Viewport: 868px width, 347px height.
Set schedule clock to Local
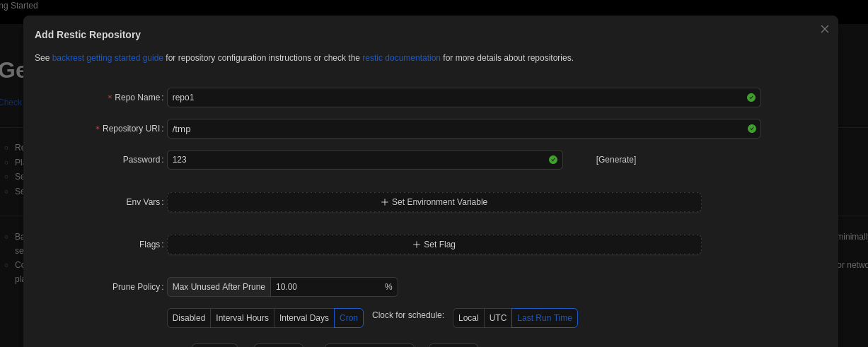[x=468, y=318]
